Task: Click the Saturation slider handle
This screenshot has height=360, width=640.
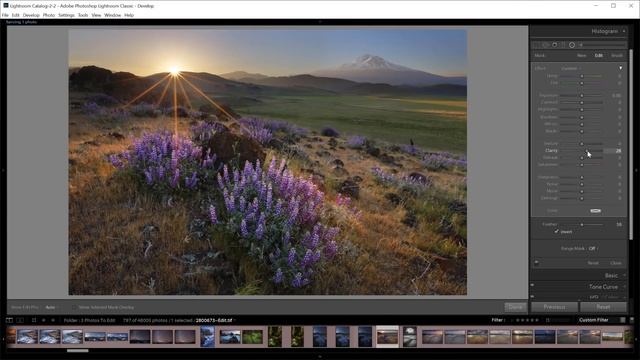Action: point(582,164)
